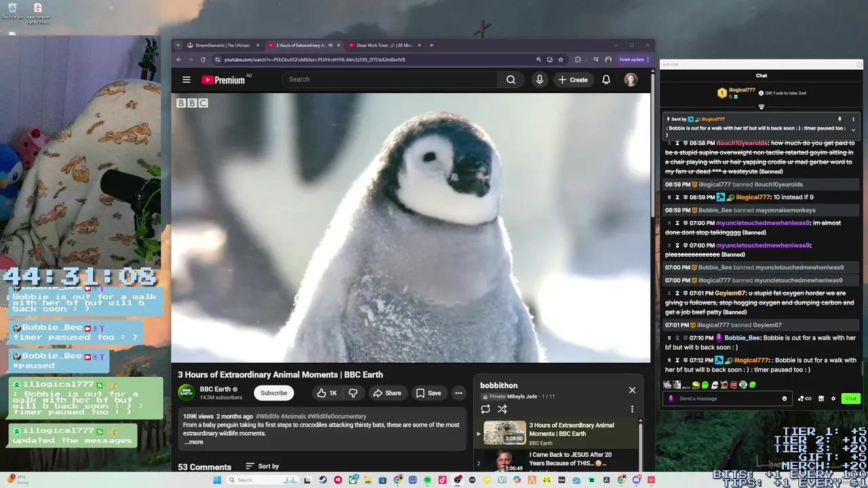
Task: Mute the audio indicator on YouTube tab
Action: 330,45
